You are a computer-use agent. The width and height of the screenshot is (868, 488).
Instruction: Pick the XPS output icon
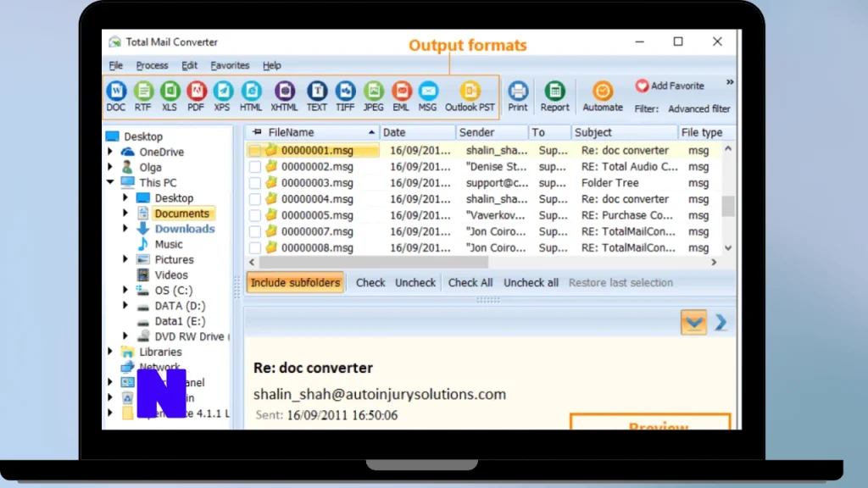click(x=223, y=97)
